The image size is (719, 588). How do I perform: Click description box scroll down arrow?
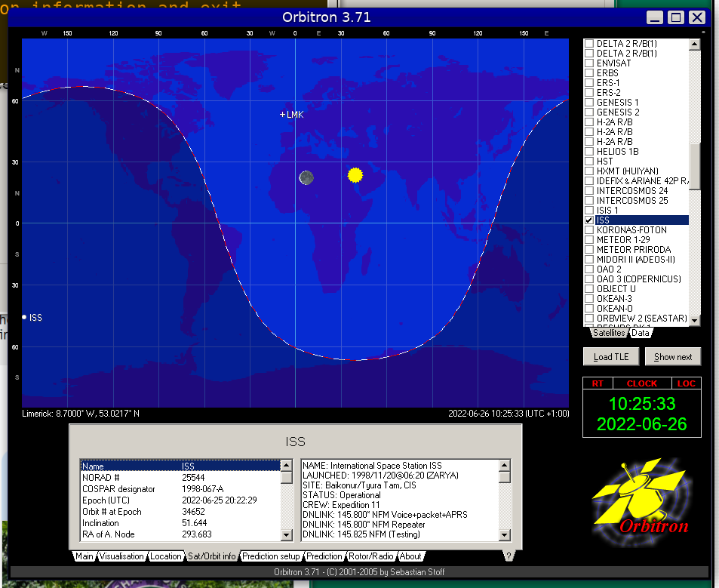[505, 535]
